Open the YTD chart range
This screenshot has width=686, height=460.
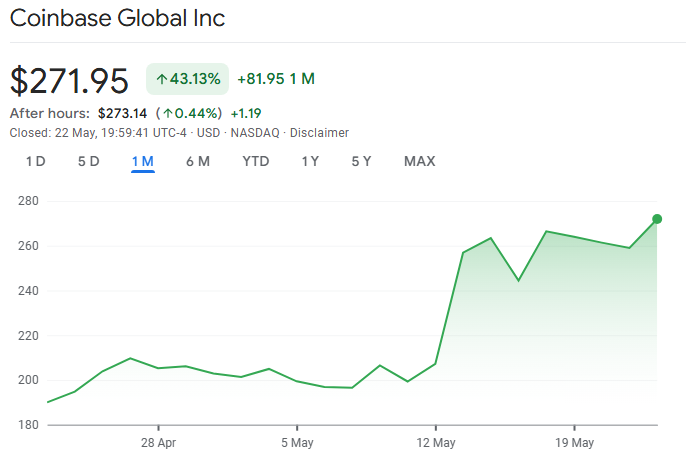pos(256,162)
